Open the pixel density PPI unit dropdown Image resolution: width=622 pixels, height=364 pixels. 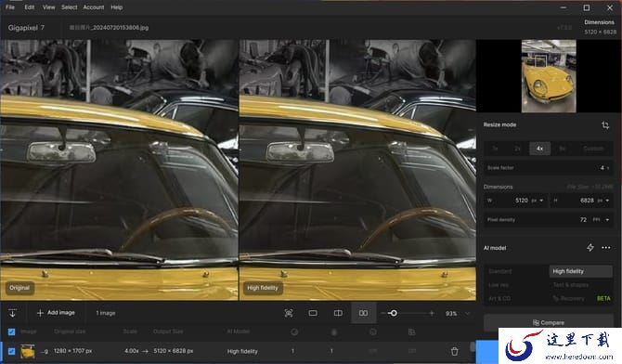coord(601,219)
